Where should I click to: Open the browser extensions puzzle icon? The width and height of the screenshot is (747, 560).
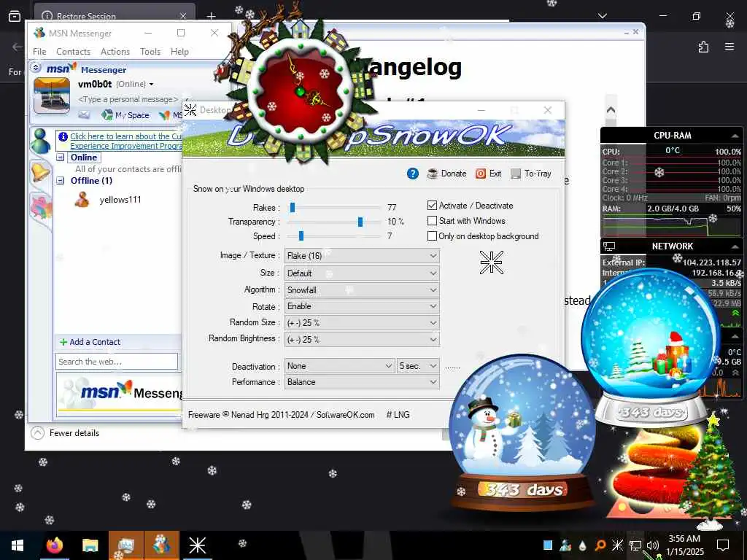click(703, 47)
